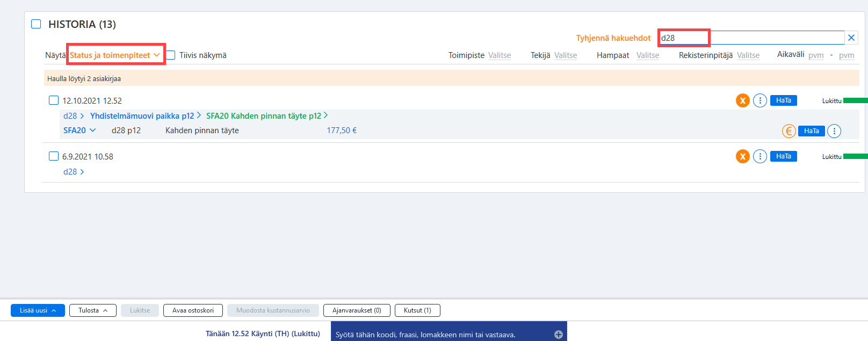Click Lukitse button
The width and height of the screenshot is (868, 341).
(140, 310)
